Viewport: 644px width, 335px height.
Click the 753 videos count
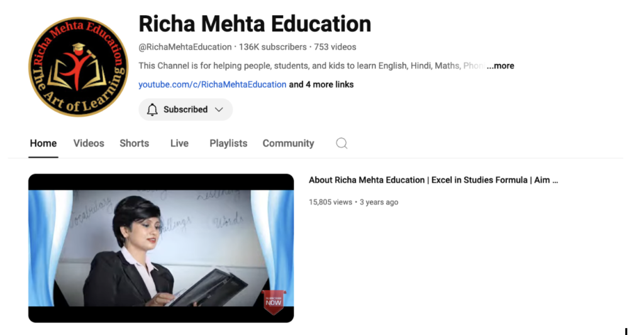pos(335,47)
